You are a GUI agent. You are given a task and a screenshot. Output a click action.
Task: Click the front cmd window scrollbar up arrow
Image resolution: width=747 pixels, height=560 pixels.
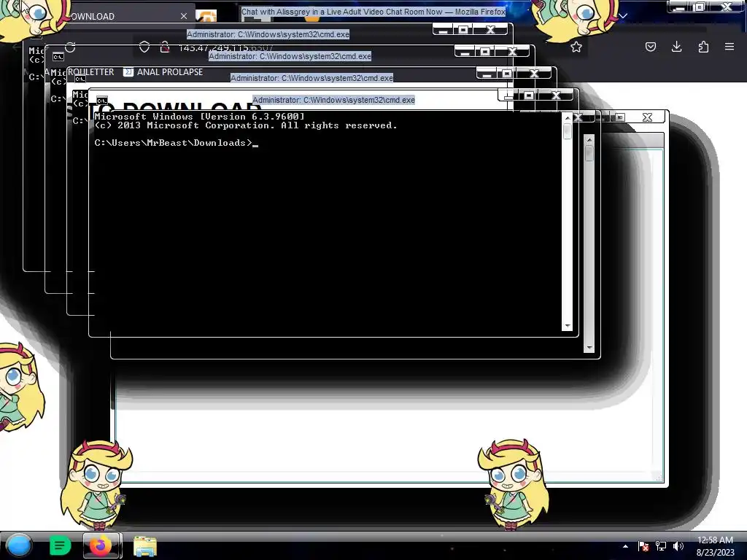(567, 117)
